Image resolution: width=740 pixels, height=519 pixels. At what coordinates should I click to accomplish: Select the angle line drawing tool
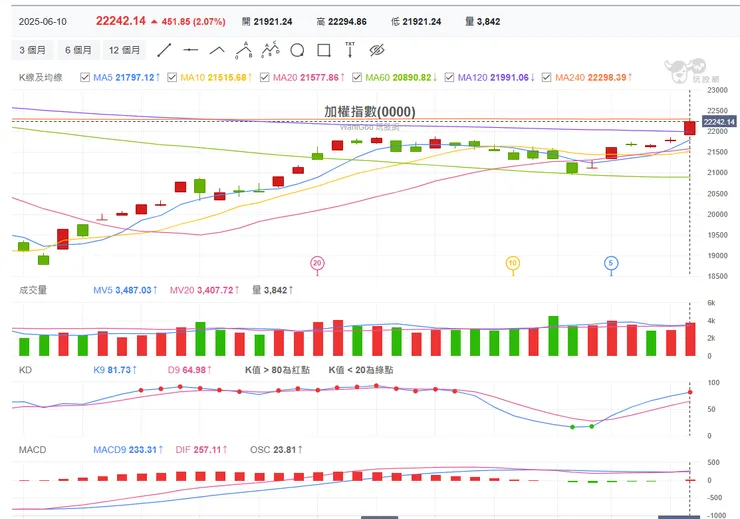[217, 50]
